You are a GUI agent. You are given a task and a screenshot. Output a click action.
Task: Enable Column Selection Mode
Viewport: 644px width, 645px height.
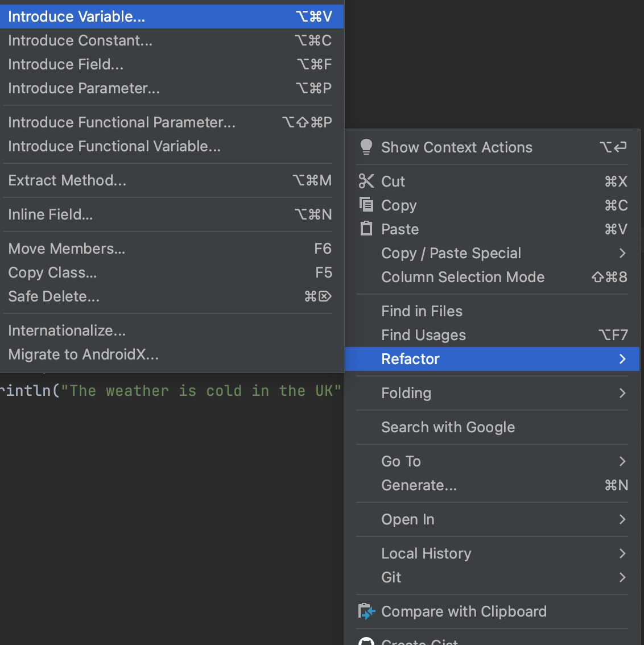tap(463, 277)
